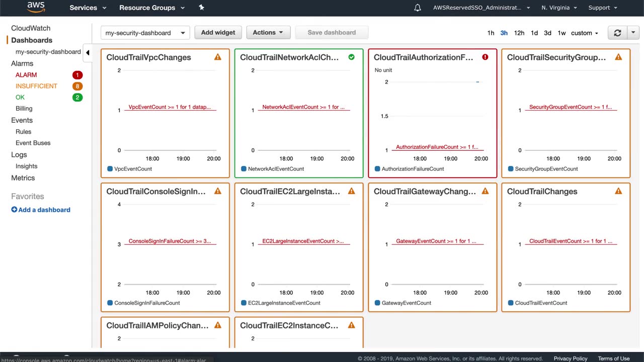
Task: Go to Dashboards in sidebar
Action: coord(32,40)
